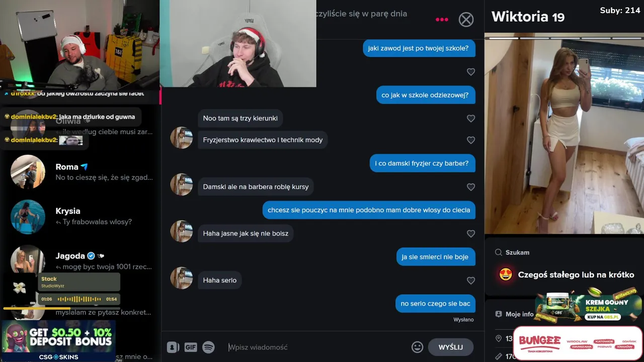Viewport: 644px width, 362px height.
Task: Open the emoji smiley picker
Action: (417, 347)
